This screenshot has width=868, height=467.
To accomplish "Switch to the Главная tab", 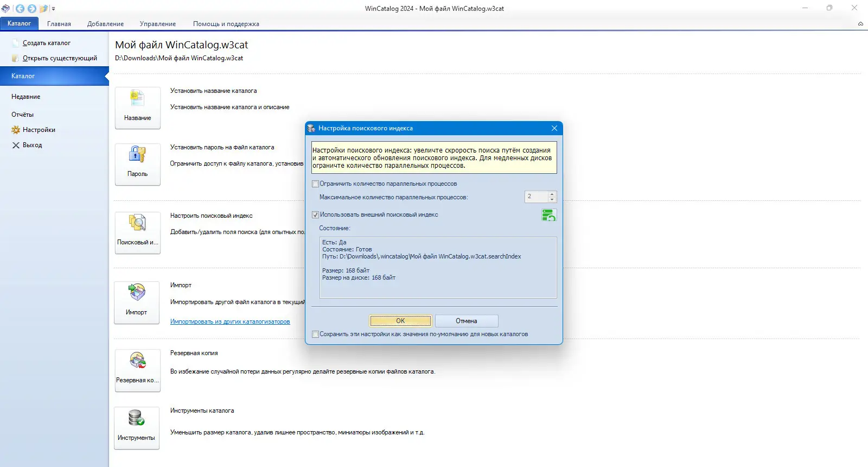I will pyautogui.click(x=59, y=24).
